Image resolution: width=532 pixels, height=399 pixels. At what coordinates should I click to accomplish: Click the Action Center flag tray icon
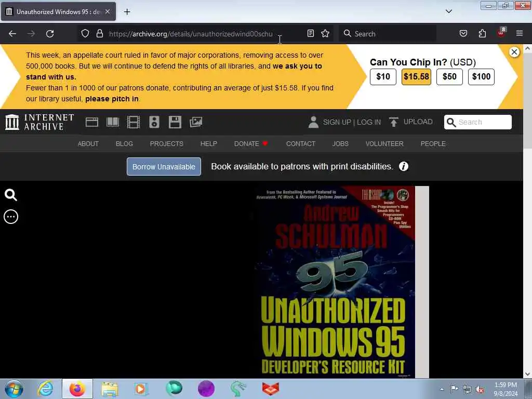click(x=454, y=389)
